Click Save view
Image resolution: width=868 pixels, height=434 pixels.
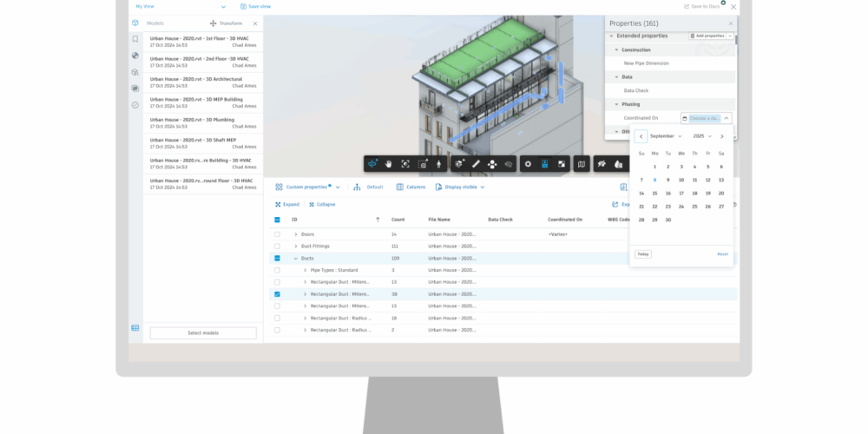[x=256, y=7]
